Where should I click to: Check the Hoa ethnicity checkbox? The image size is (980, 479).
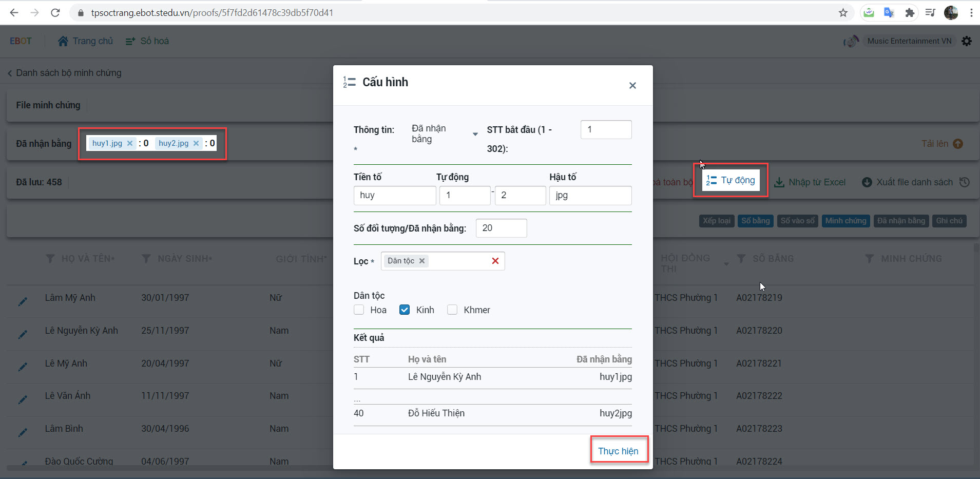pyautogui.click(x=359, y=310)
